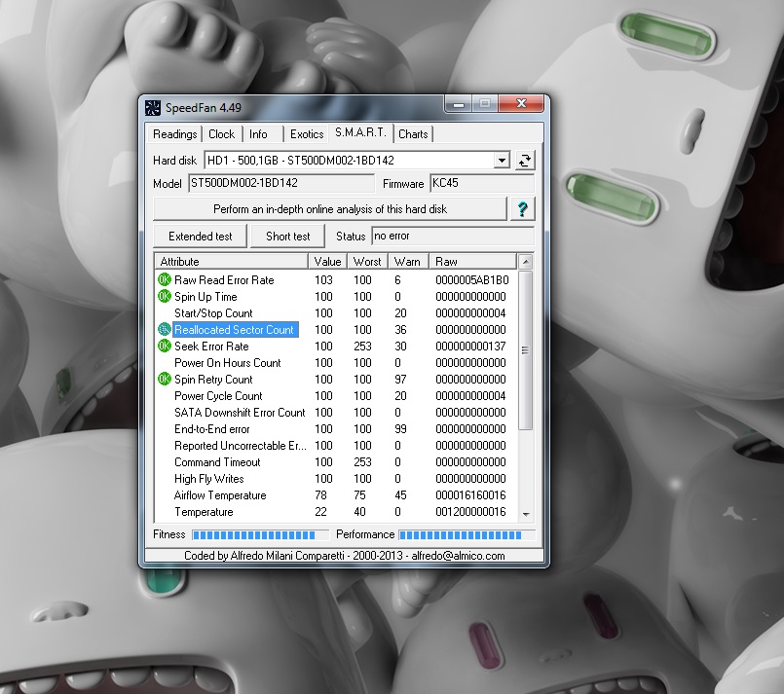Click Perform an in-depth online analysis button
Image resolution: width=784 pixels, height=694 pixels.
tap(330, 209)
